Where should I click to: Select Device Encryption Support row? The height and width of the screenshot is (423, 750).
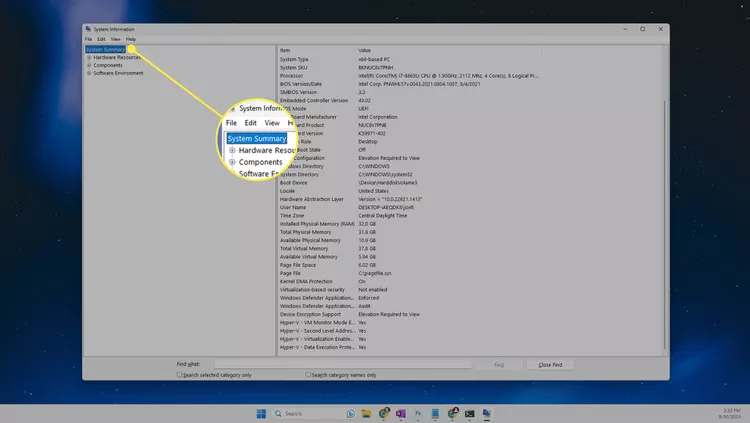471,314
